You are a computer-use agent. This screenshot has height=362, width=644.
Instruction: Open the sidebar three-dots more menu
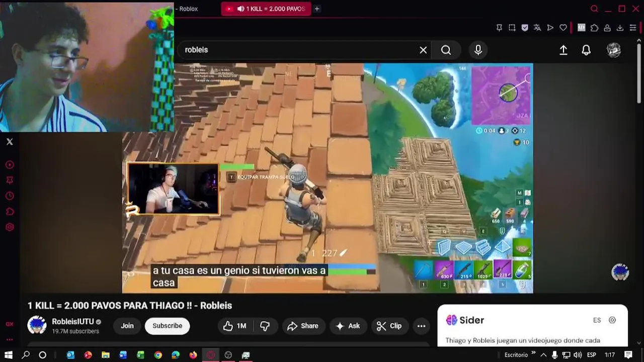(x=10, y=339)
